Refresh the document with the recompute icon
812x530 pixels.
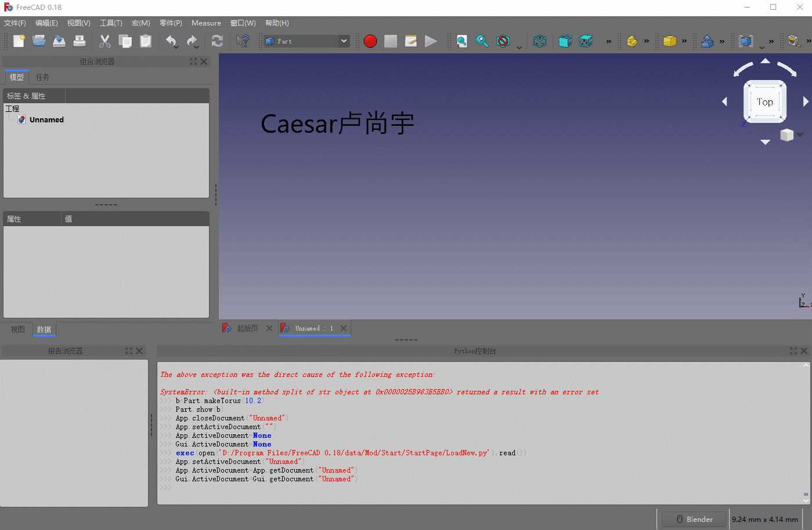click(x=217, y=41)
